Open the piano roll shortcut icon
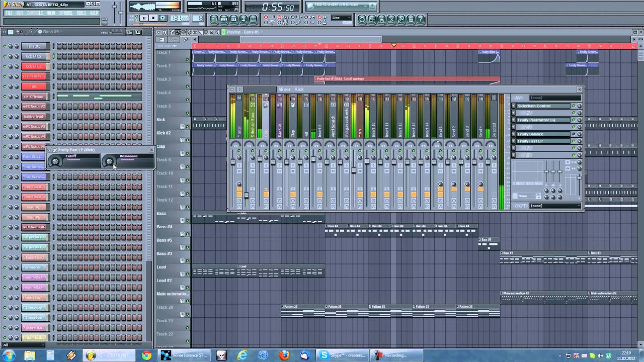Image resolution: width=644 pixels, height=362 pixels. tap(233, 20)
